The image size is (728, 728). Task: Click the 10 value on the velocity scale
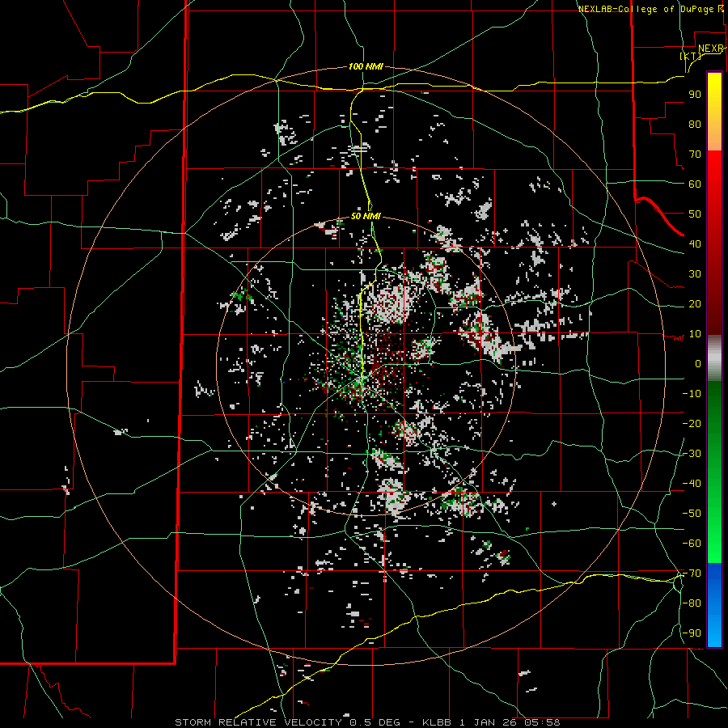(695, 334)
